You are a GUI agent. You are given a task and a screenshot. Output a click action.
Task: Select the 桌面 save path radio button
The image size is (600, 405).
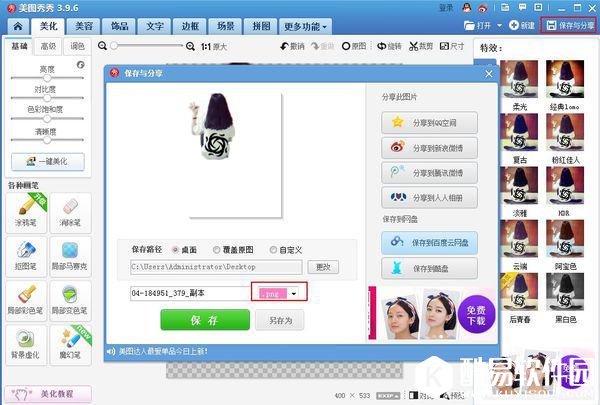coord(176,249)
